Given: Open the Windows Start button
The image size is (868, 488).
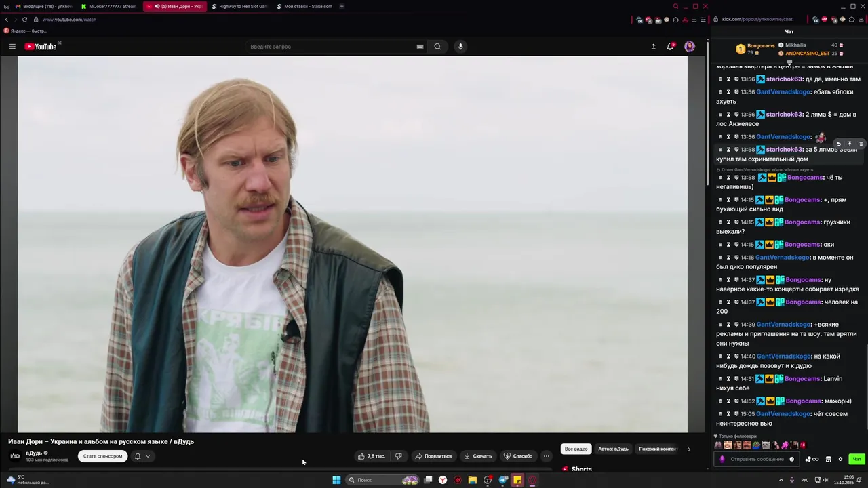Looking at the screenshot, I should (336, 480).
